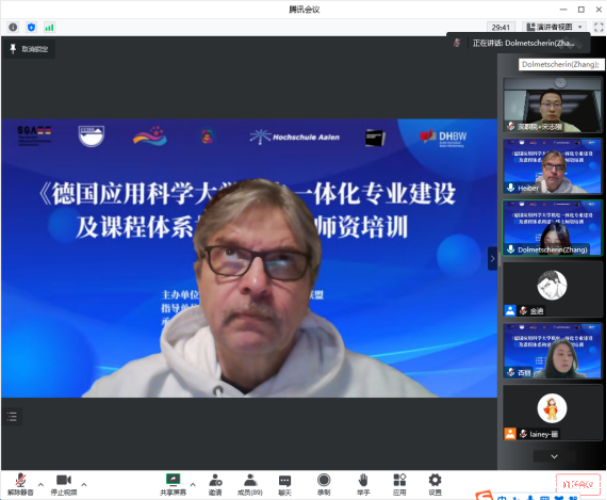The height and width of the screenshot is (500, 607).
Task: Open the Speaker View layout dropdown
Action: 553,26
